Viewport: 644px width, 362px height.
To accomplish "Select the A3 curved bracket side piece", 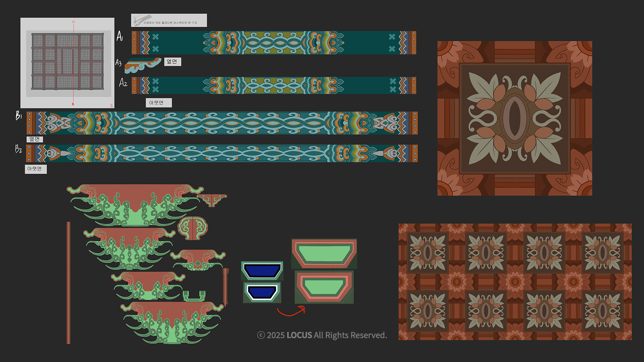I will click(142, 65).
